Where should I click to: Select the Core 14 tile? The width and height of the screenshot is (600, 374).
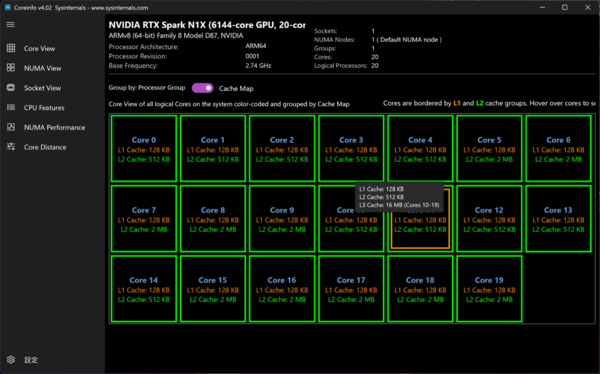[144, 289]
